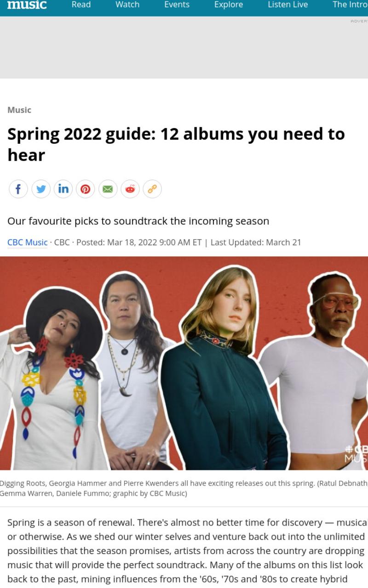Share the article on Facebook

coord(18,189)
